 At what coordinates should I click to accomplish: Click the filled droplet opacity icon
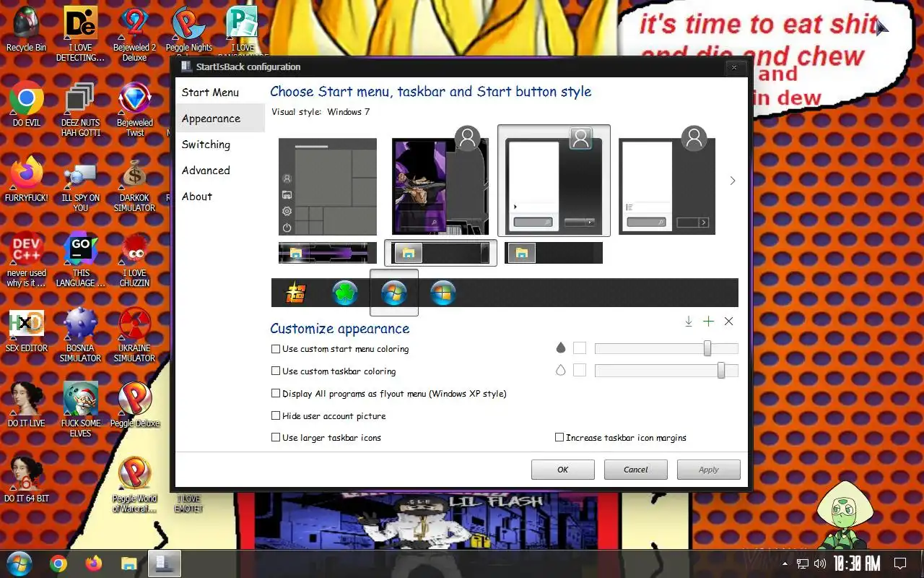click(x=561, y=348)
